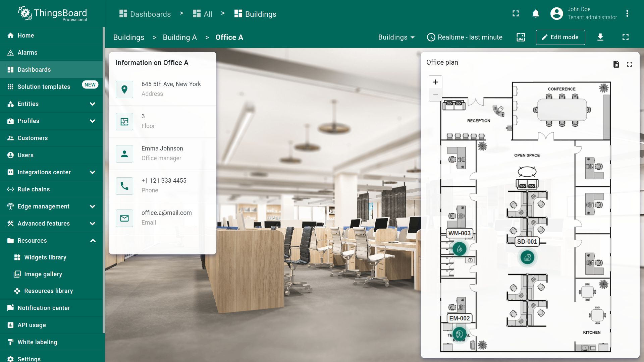Zoom in the office plan map
Viewport: 644px width, 362px height.
click(435, 82)
